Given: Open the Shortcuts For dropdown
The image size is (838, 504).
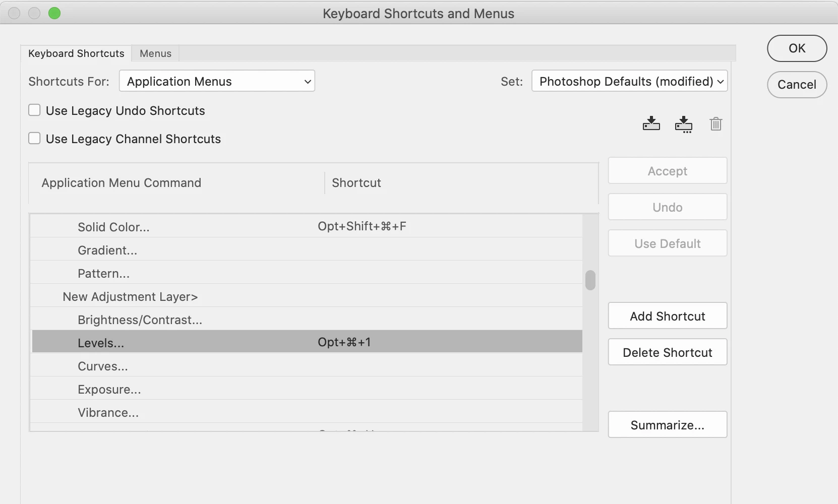Looking at the screenshot, I should click(217, 81).
